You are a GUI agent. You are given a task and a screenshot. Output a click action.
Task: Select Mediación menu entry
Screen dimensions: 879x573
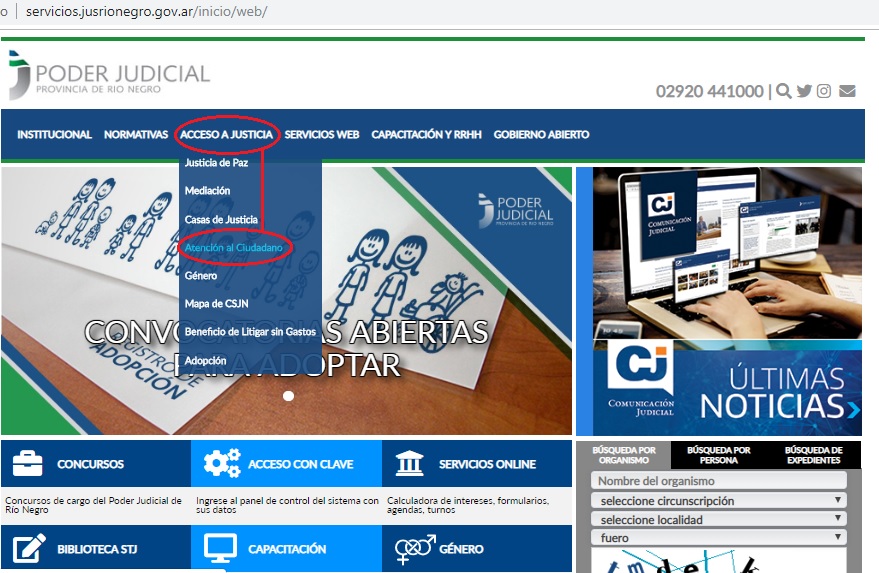[207, 191]
